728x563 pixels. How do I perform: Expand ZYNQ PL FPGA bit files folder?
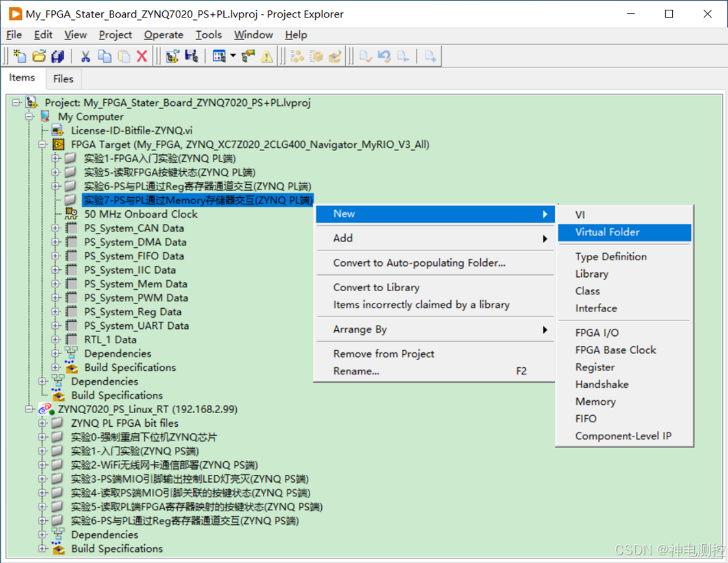click(42, 423)
